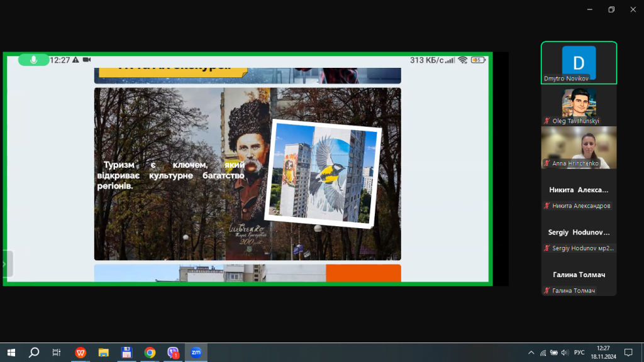Show hidden system tray icons

click(x=531, y=353)
